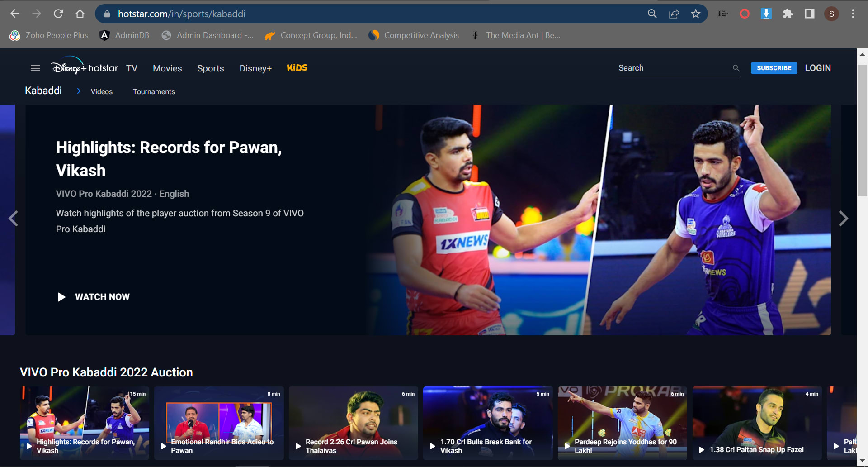
Task: Click the banner title Highlights: Records for Pawan, Vikash
Action: (x=169, y=159)
